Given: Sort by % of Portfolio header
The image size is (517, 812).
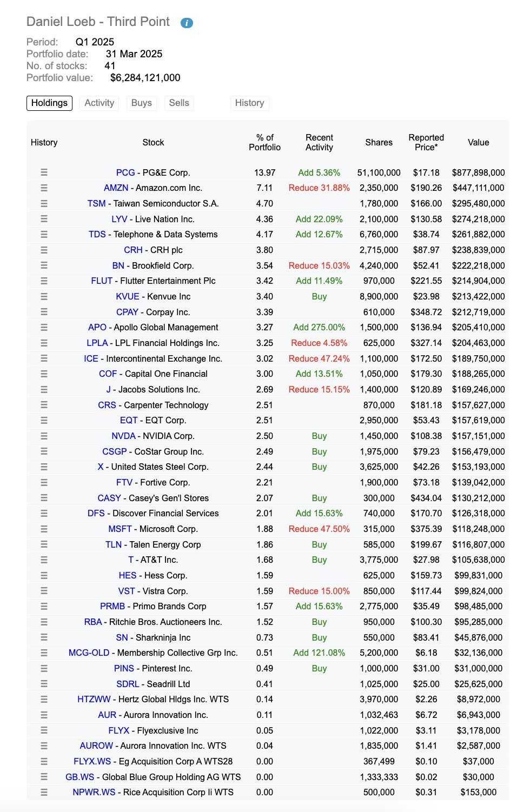Looking at the screenshot, I should pos(264,142).
